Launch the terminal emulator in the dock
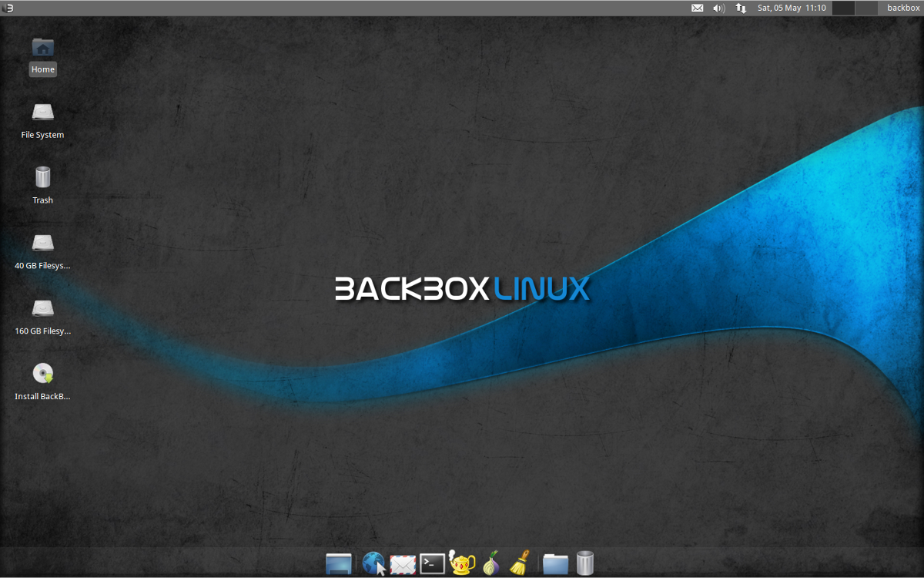 (432, 563)
